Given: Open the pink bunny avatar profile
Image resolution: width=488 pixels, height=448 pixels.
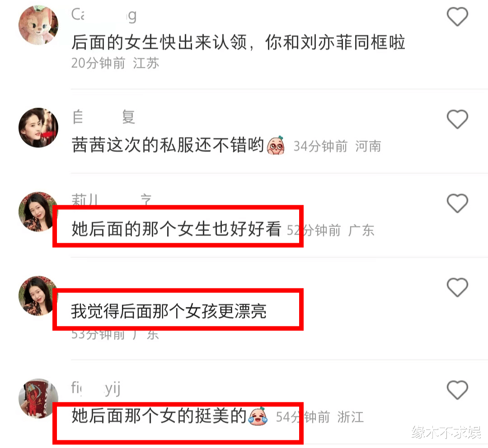Looking at the screenshot, I should 38,25.
